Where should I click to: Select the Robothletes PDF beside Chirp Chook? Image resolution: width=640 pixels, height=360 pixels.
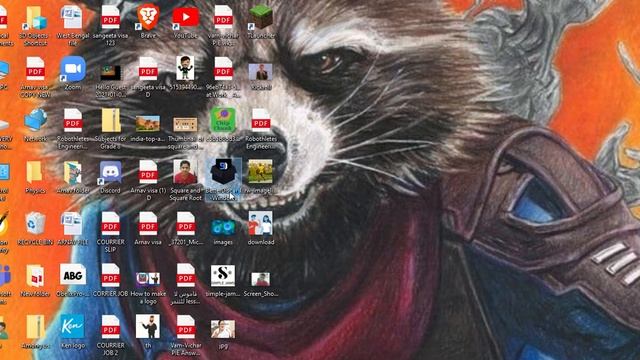click(261, 121)
